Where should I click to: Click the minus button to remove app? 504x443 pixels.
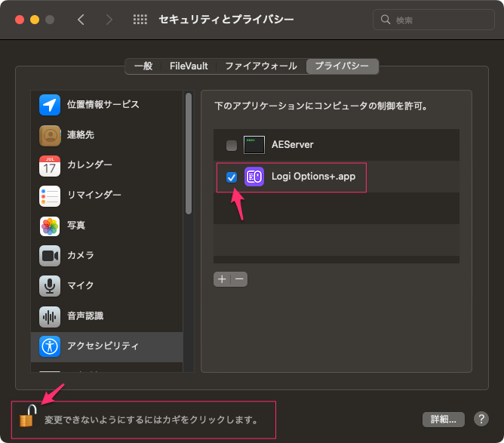coord(239,279)
